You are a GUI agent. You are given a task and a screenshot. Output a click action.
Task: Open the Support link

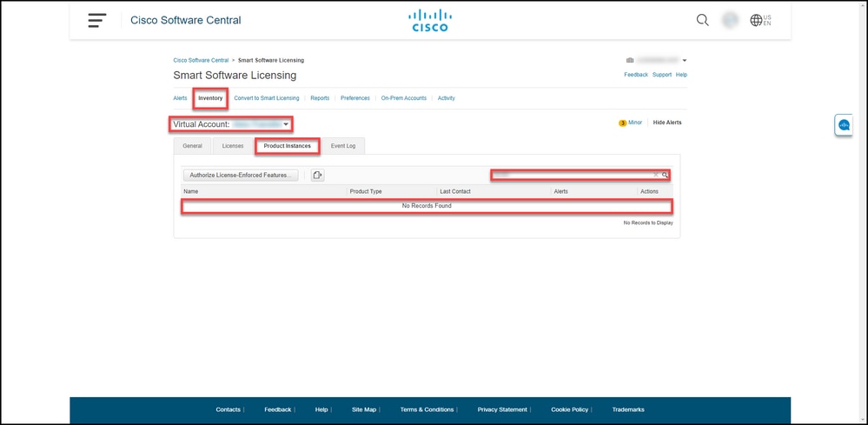pos(662,75)
